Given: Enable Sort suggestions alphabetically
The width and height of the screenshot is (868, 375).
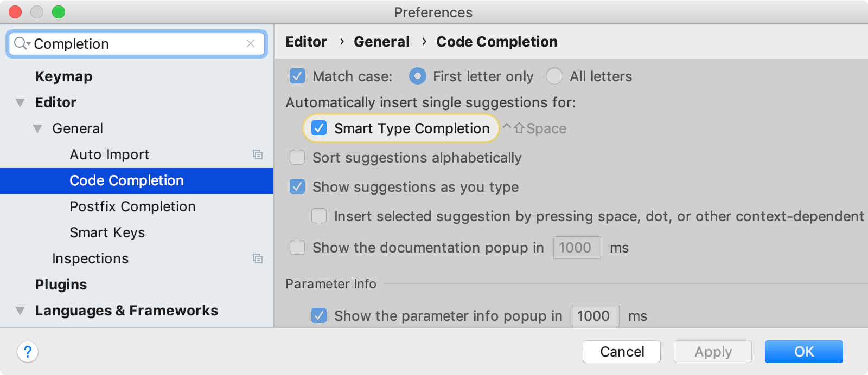Looking at the screenshot, I should pyautogui.click(x=297, y=158).
